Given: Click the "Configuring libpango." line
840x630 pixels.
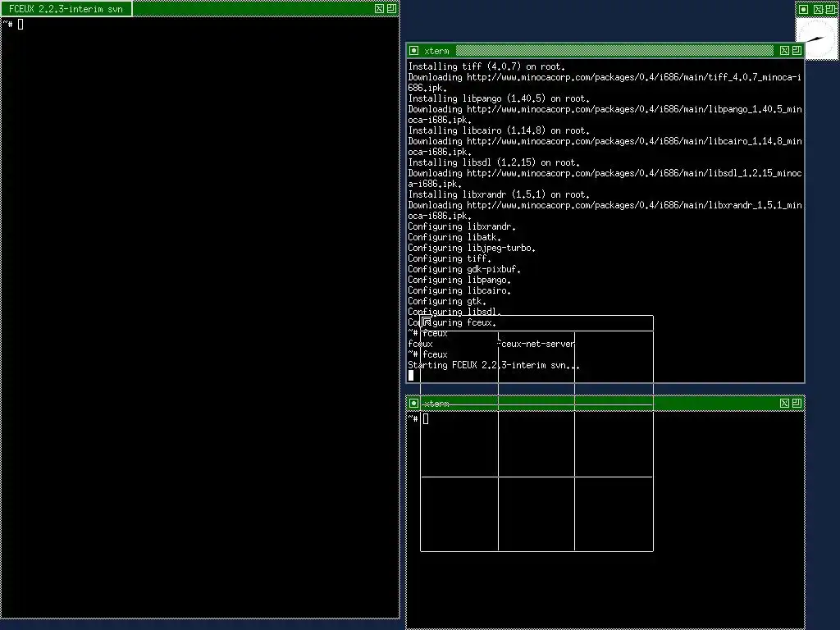Looking at the screenshot, I should (459, 281).
